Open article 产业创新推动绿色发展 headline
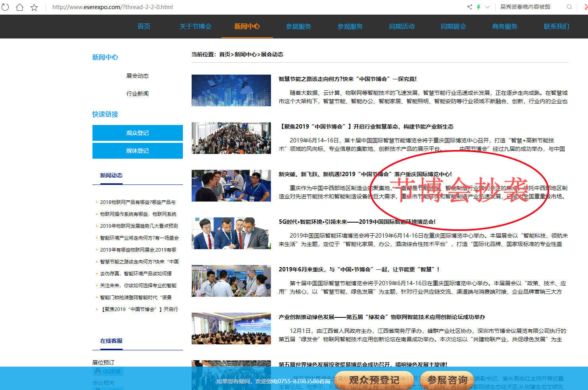The image size is (588, 390). (x=382, y=317)
